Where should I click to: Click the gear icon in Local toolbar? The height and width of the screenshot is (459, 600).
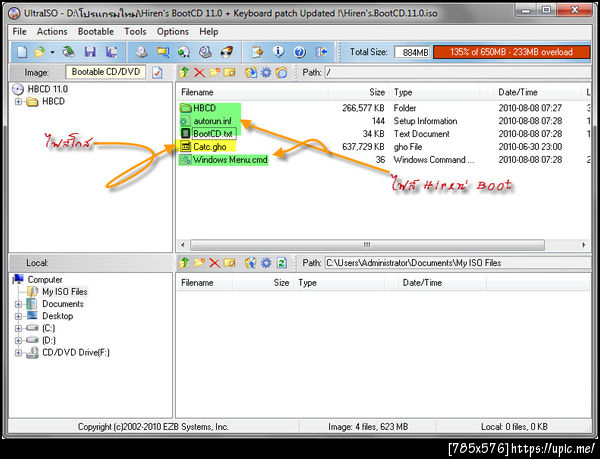point(266,263)
